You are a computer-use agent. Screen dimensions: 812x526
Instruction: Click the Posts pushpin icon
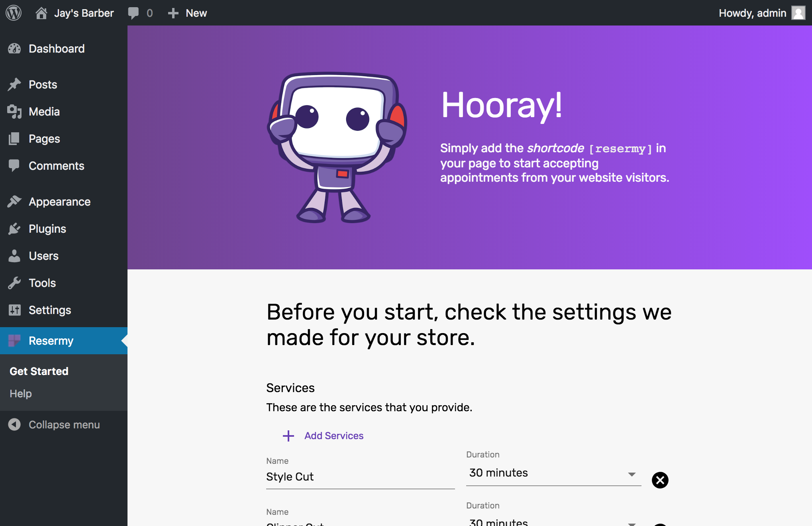coord(14,84)
